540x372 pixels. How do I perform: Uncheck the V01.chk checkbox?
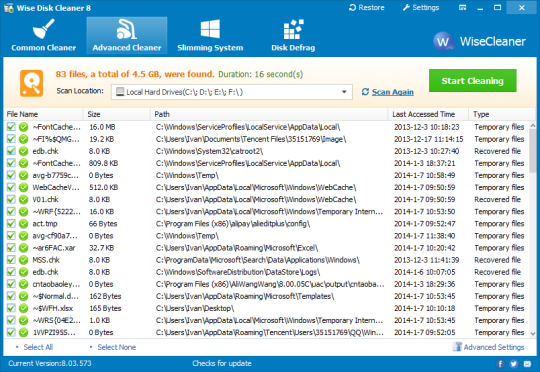click(11, 199)
